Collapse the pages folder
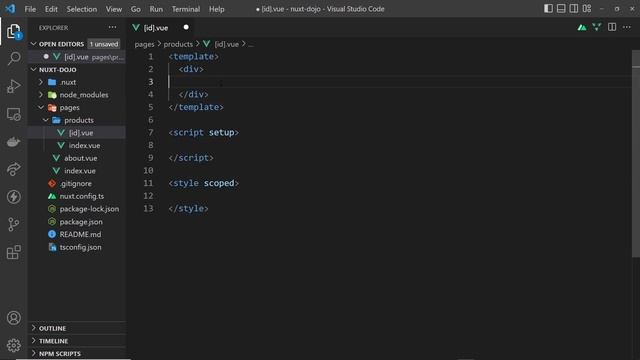640x360 pixels. click(41, 107)
